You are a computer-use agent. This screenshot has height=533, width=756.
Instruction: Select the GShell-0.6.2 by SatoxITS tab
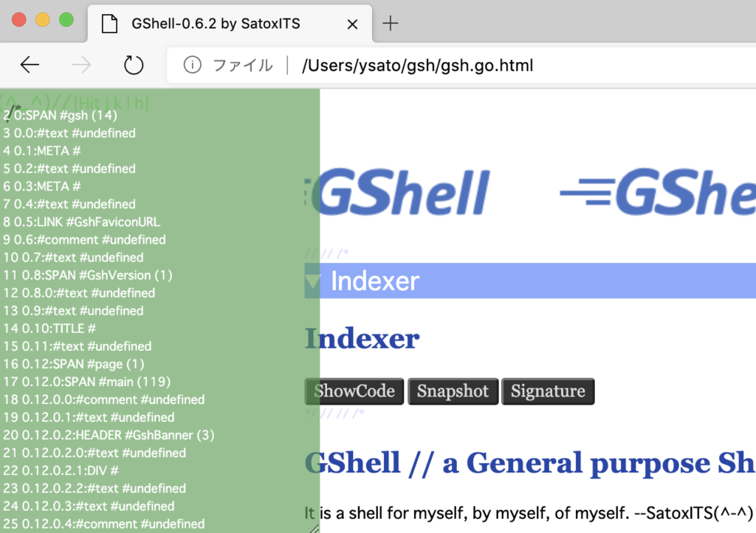click(x=216, y=24)
